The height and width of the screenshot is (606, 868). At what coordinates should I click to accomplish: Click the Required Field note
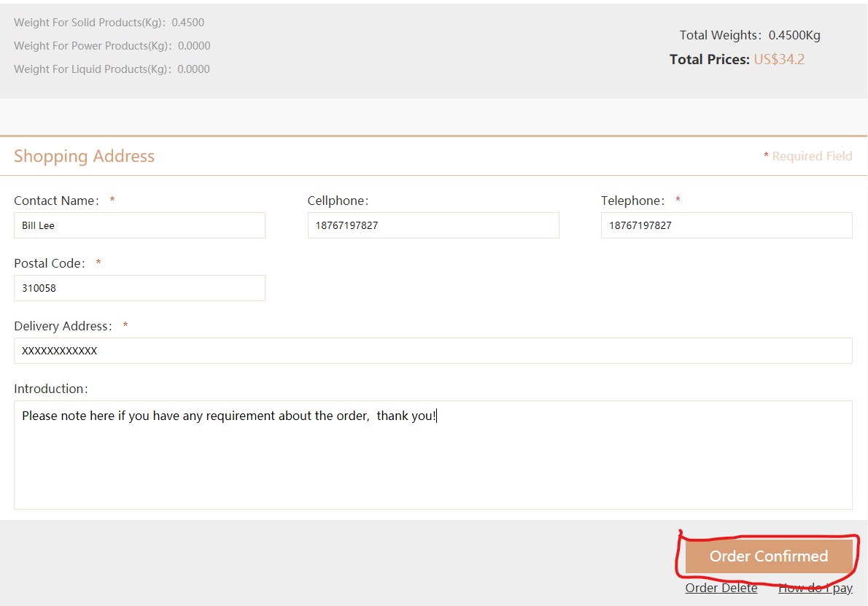807,156
